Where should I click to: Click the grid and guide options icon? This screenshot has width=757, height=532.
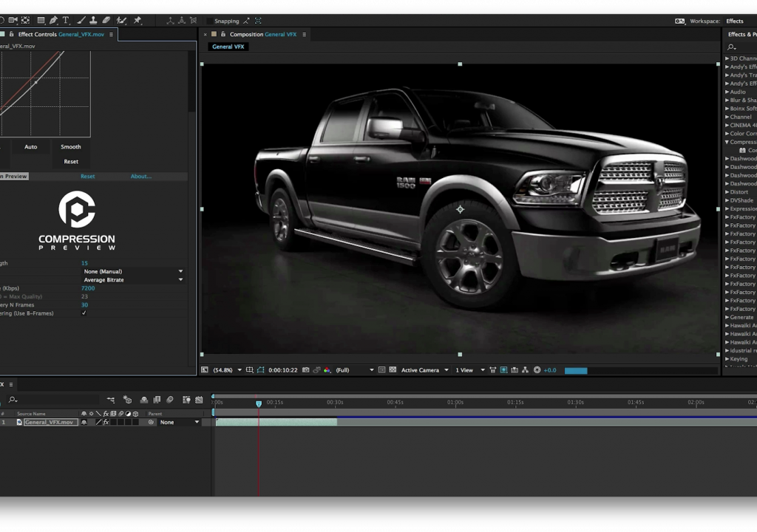click(250, 369)
